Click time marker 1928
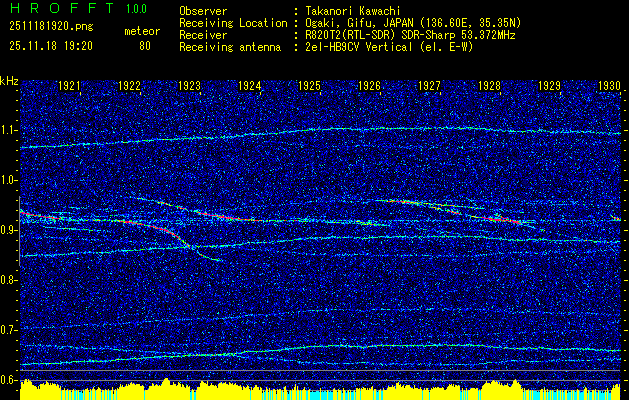Viewport: 629px width, 400px height. click(490, 85)
